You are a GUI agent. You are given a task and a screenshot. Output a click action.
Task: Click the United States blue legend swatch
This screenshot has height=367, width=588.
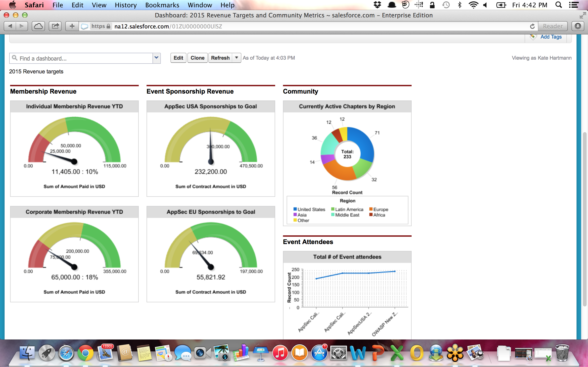(x=295, y=209)
